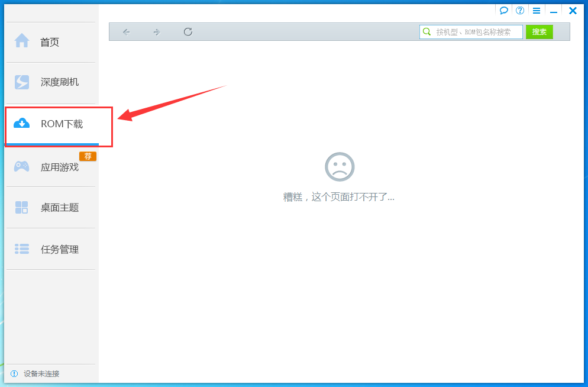Select the 深度刷机 lightning icon

(x=21, y=82)
